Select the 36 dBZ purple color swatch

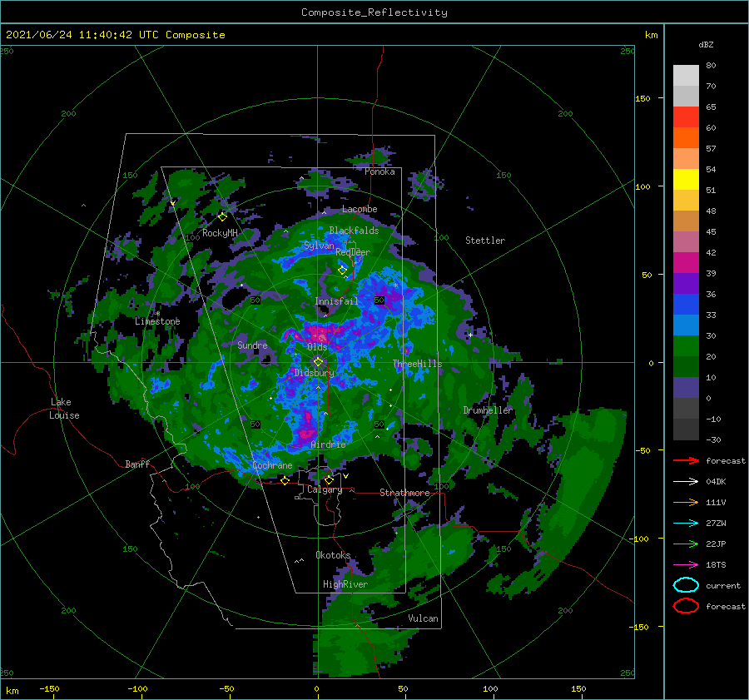pos(686,283)
